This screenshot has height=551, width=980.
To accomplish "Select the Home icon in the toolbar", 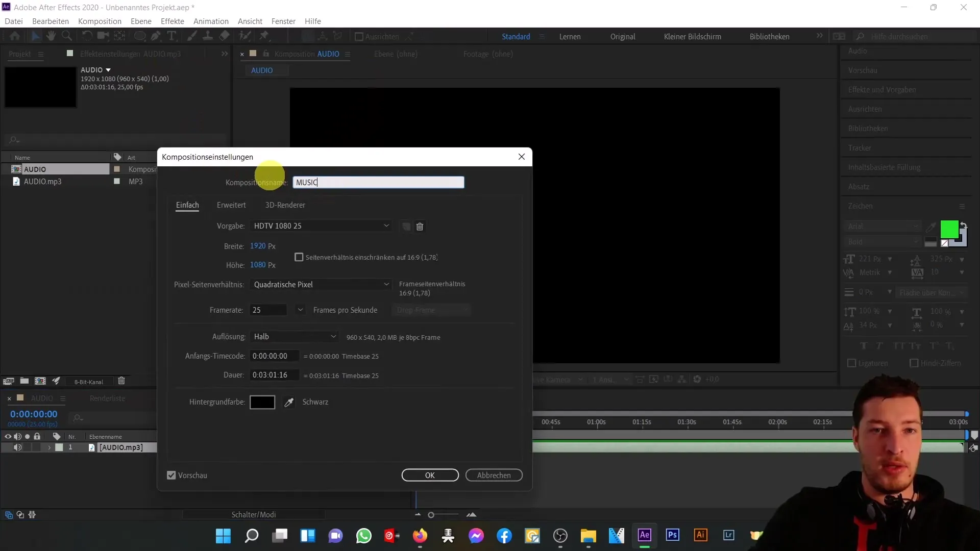I will [15, 36].
